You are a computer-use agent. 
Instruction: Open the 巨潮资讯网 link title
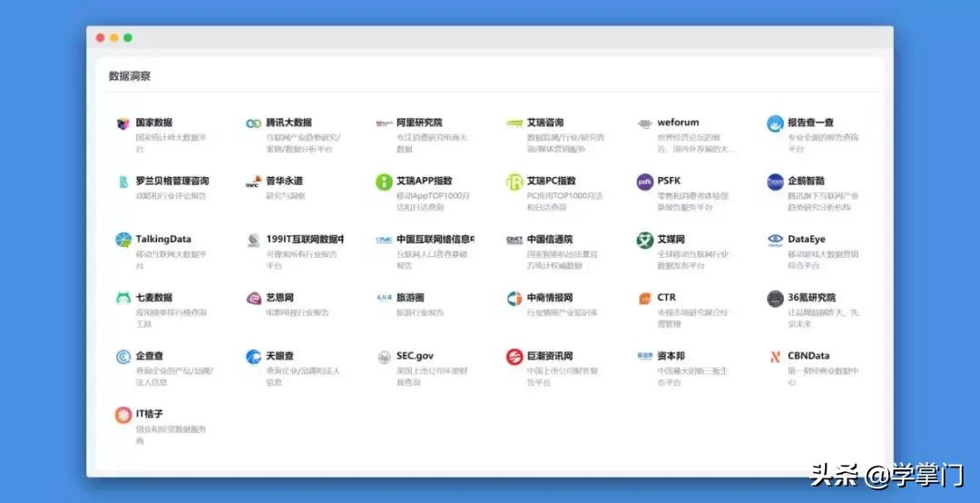coord(549,355)
